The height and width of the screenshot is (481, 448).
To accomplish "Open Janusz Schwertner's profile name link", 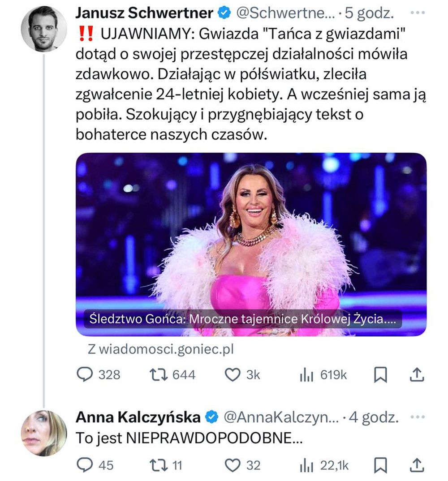I will click(x=144, y=13).
